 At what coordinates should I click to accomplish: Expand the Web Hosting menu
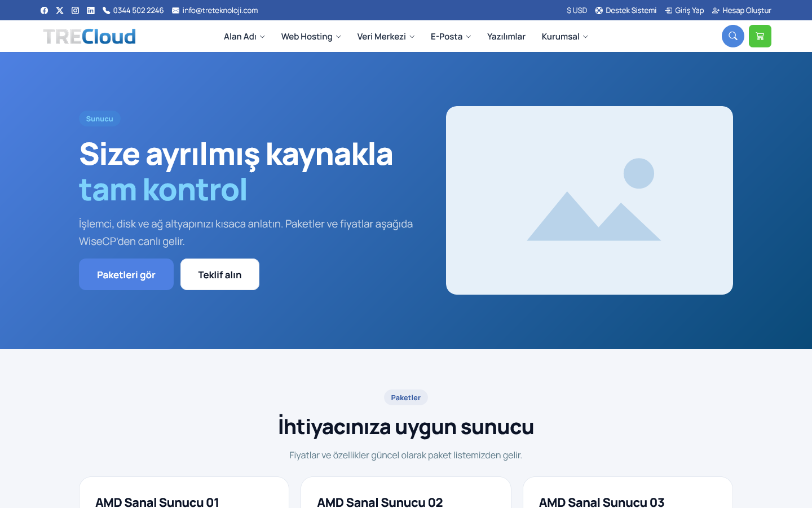(311, 36)
